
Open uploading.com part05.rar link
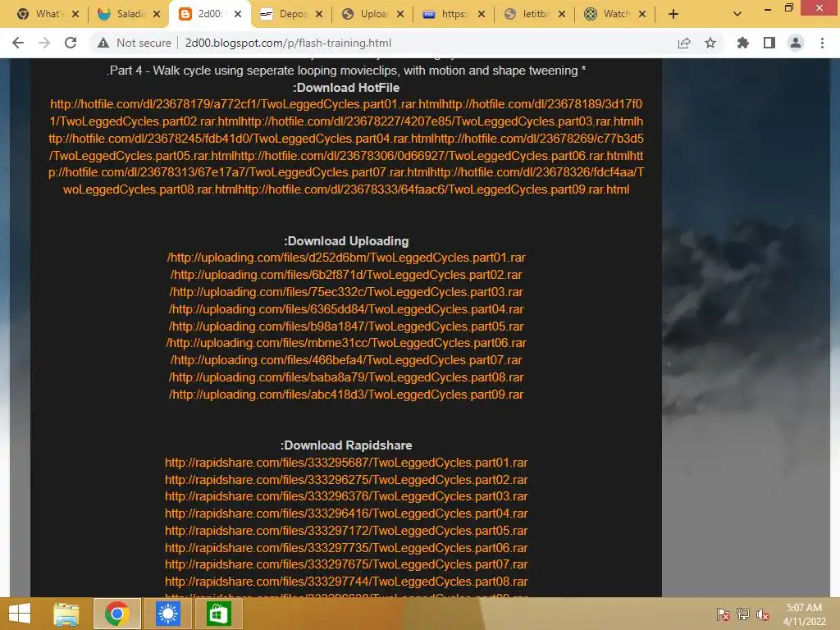click(x=346, y=326)
